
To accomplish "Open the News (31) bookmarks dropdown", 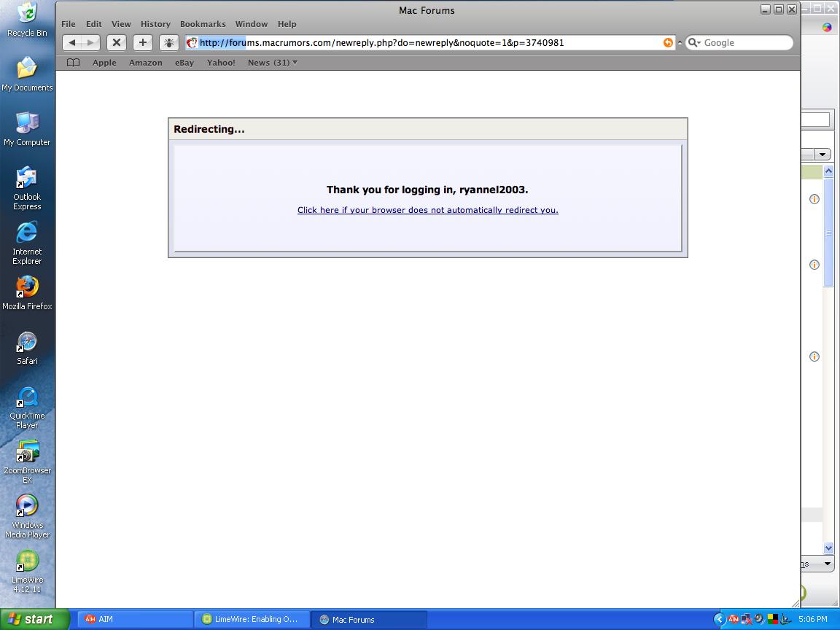I will tap(272, 63).
